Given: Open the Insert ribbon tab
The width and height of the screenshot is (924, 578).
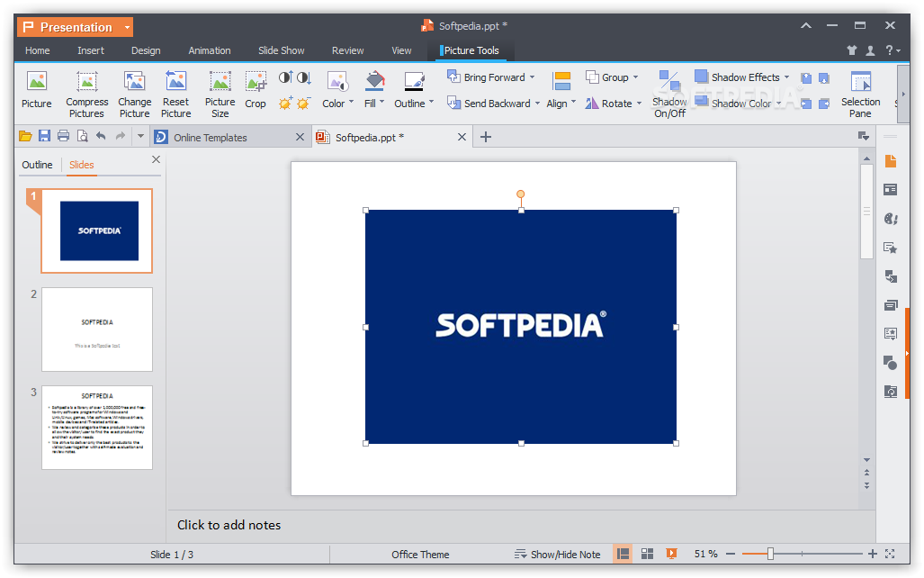Looking at the screenshot, I should pos(91,50).
